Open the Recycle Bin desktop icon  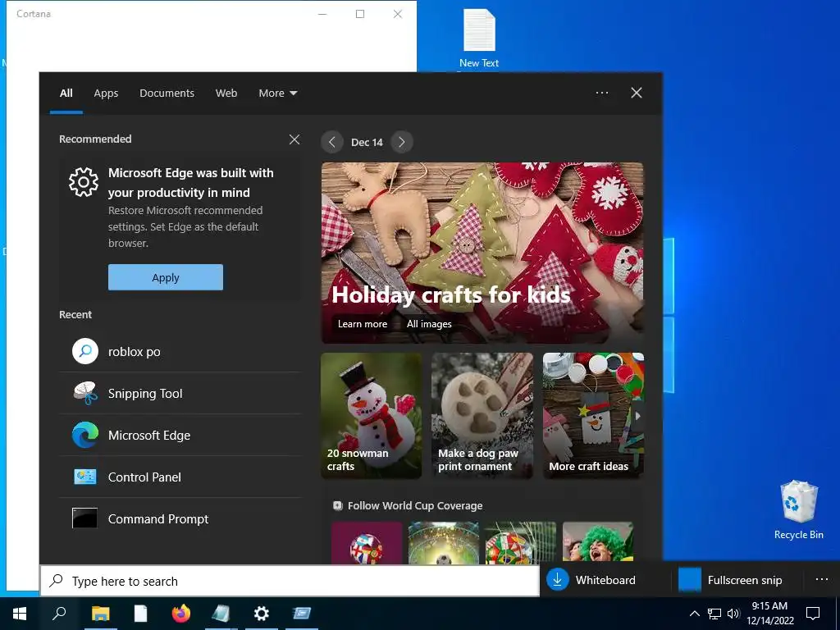coord(799,510)
